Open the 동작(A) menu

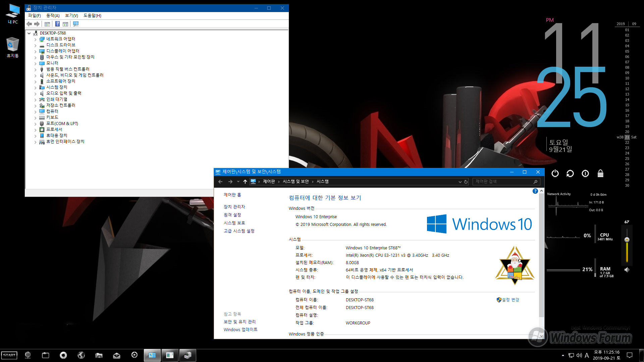point(53,15)
